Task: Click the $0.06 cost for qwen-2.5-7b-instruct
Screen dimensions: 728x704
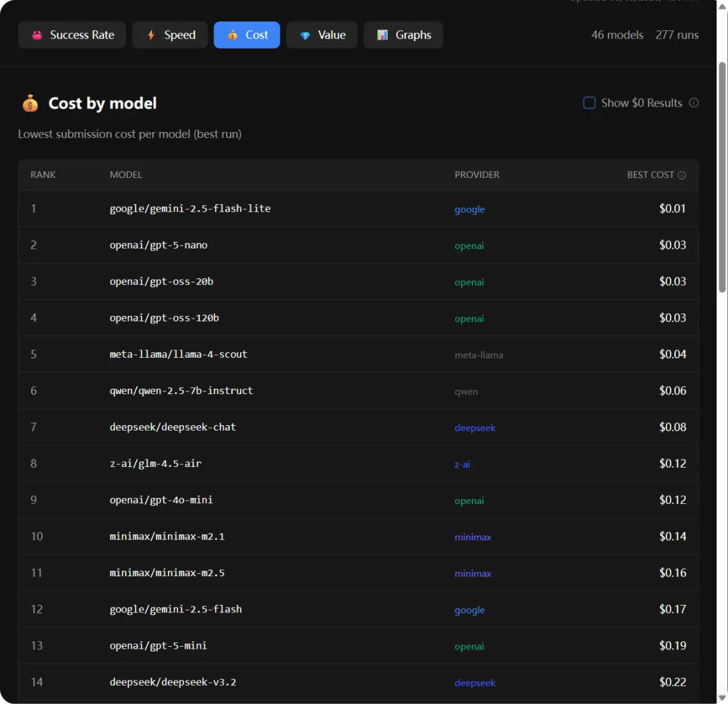Action: [x=672, y=391]
